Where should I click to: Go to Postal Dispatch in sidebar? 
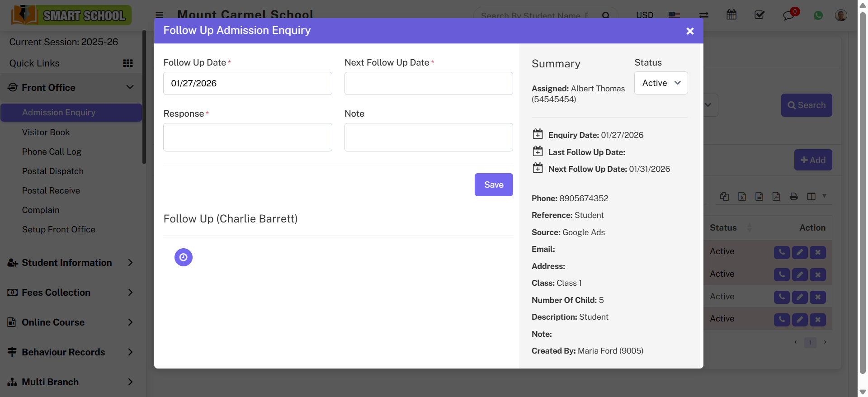pos(53,171)
